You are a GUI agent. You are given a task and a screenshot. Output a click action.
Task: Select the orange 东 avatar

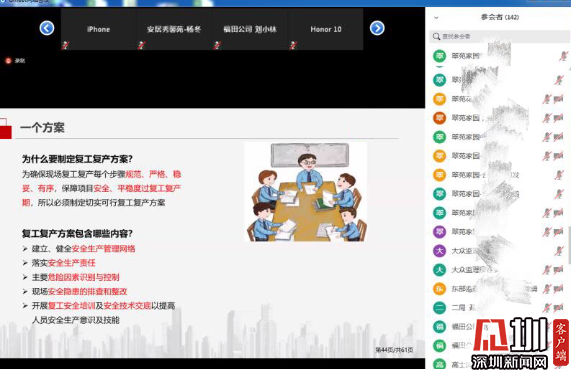439,289
